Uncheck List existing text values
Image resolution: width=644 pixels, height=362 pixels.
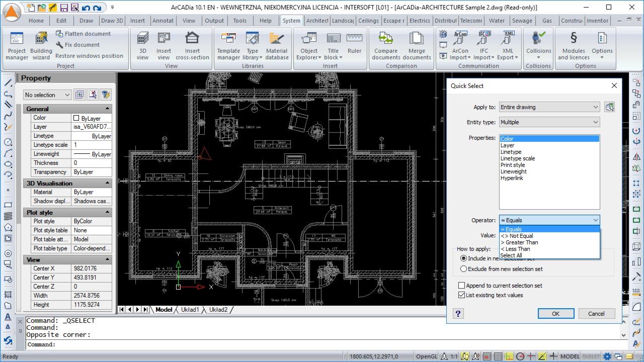pos(462,295)
